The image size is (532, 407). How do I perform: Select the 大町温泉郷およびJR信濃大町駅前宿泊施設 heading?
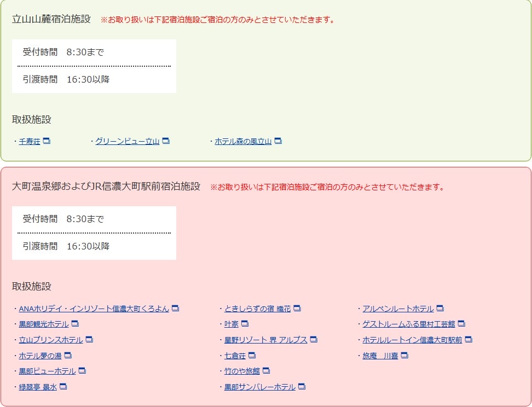106,186
